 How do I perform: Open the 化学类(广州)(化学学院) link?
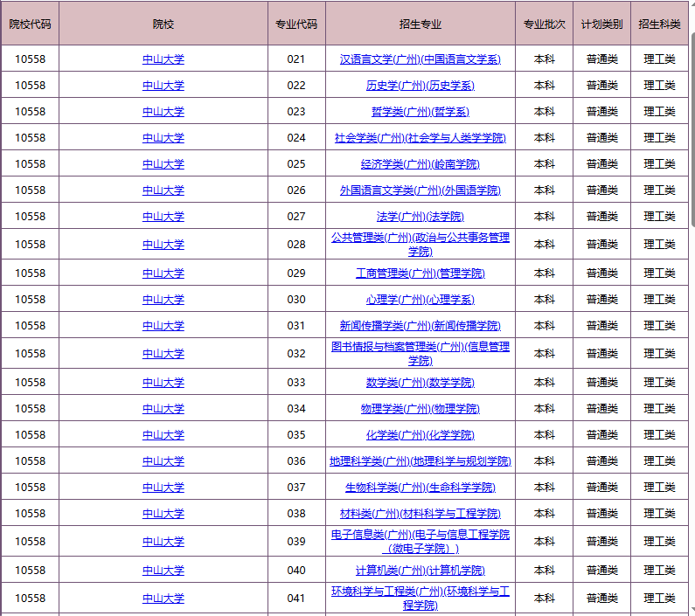pos(420,435)
